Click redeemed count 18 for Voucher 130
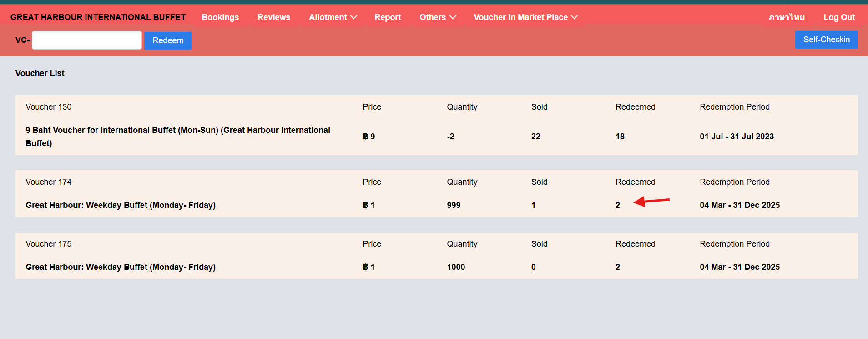 (620, 137)
